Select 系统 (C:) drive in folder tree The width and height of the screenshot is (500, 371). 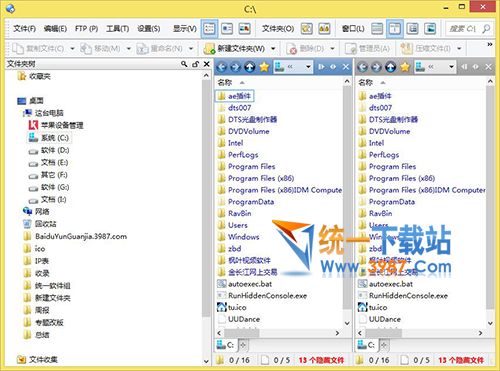(x=49, y=138)
